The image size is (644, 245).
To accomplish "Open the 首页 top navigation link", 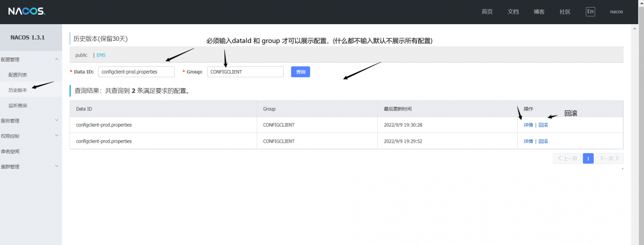I will [x=487, y=12].
